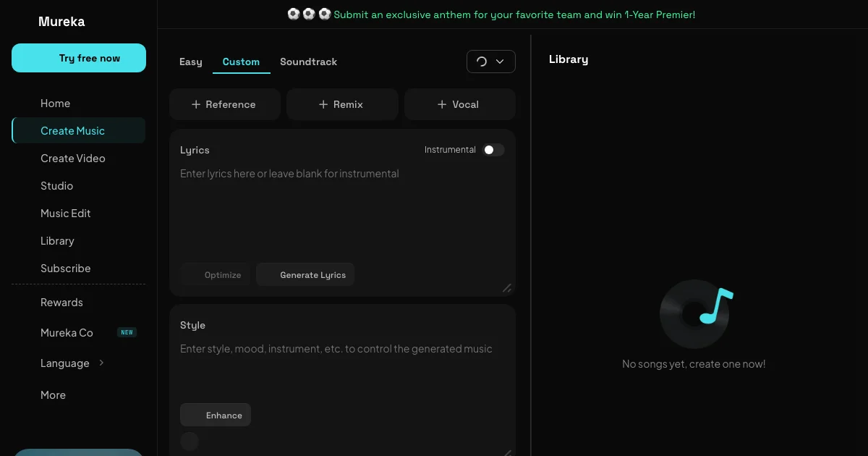Click the Try free now button

click(79, 58)
